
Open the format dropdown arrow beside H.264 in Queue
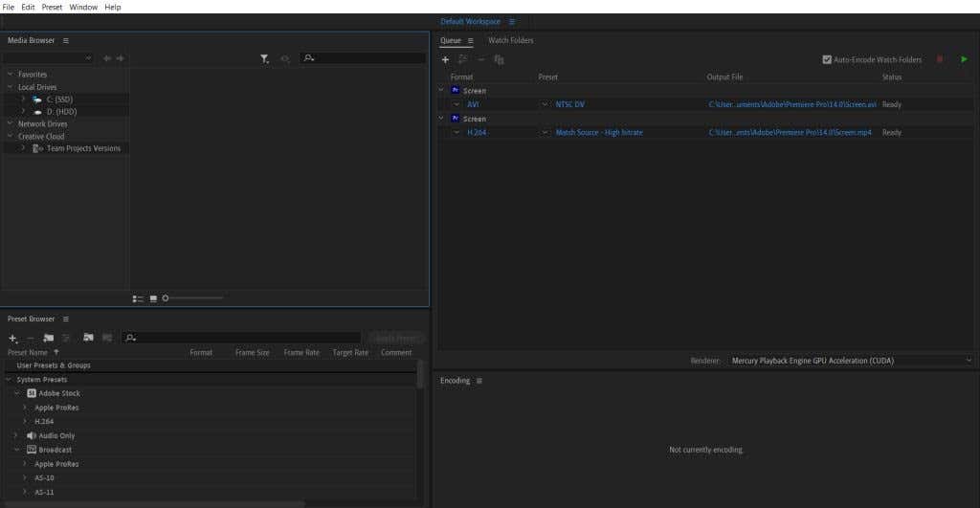pos(457,132)
